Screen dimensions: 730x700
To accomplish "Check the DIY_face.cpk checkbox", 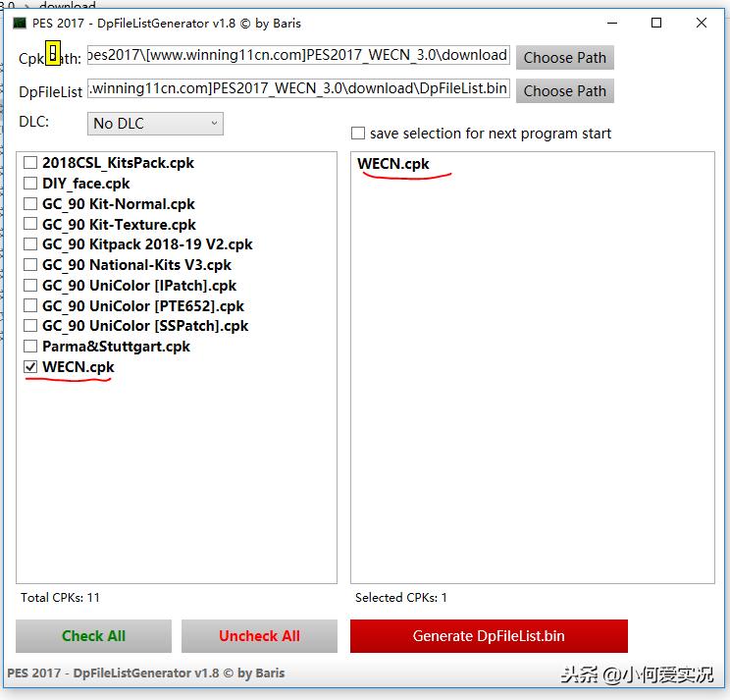I will point(30,183).
